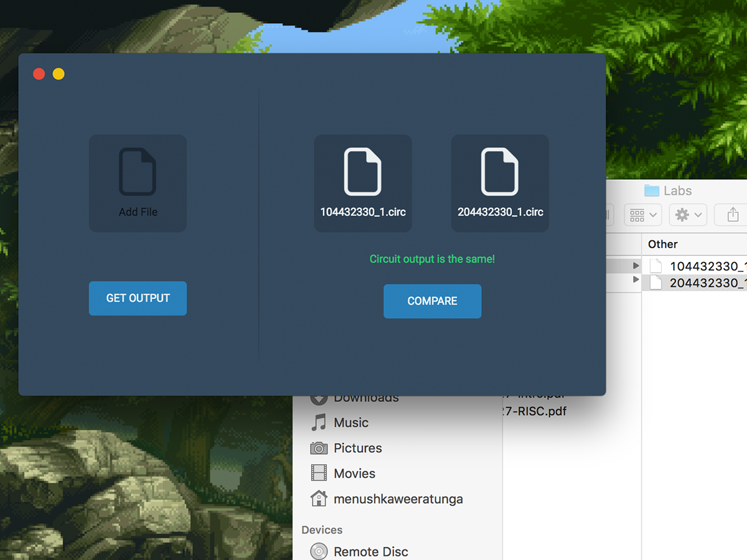Select 104432330 file row in Finder
Viewport: 747px width, 560px height.
[695, 266]
